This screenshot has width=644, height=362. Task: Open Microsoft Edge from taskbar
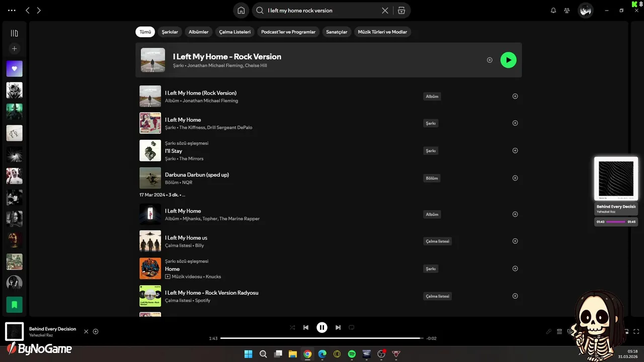click(322, 354)
